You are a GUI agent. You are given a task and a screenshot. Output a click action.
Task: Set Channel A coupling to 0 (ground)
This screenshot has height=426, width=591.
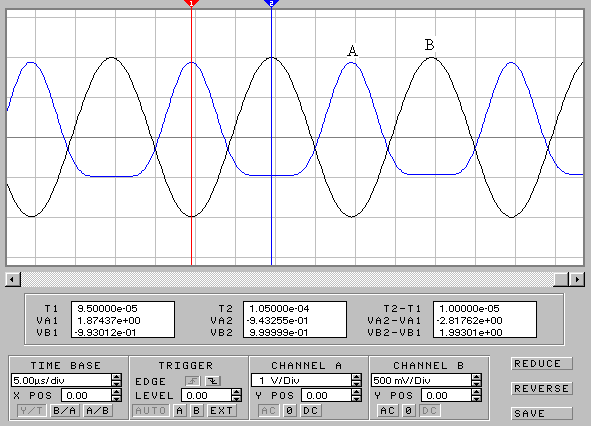289,411
